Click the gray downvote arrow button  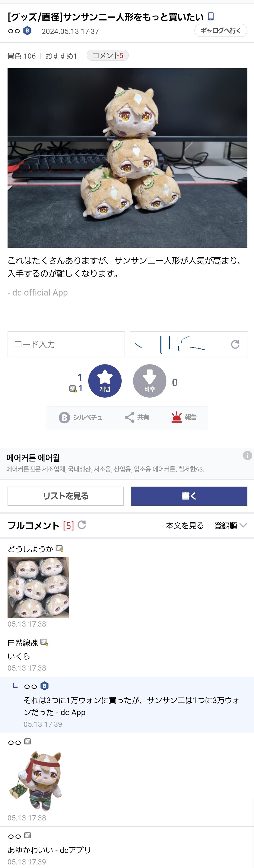point(149,380)
